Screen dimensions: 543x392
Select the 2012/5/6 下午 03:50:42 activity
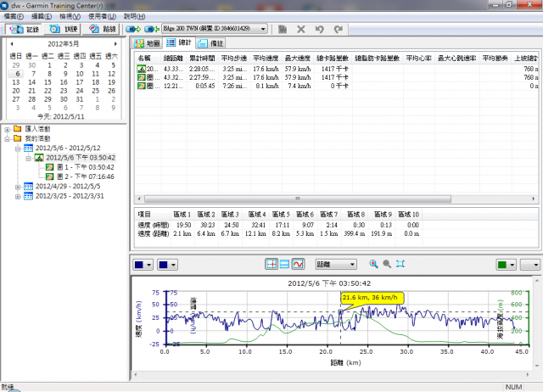pyautogui.click(x=81, y=158)
